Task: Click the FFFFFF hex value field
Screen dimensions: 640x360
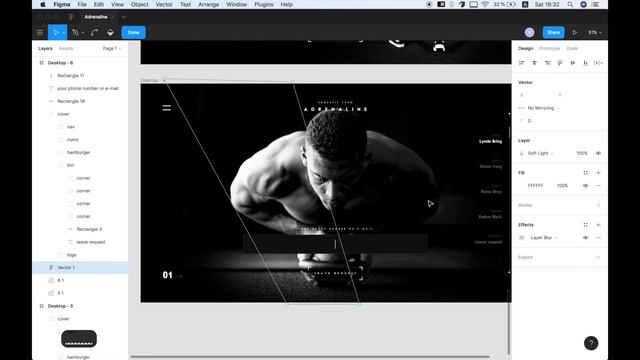Action: coord(536,186)
